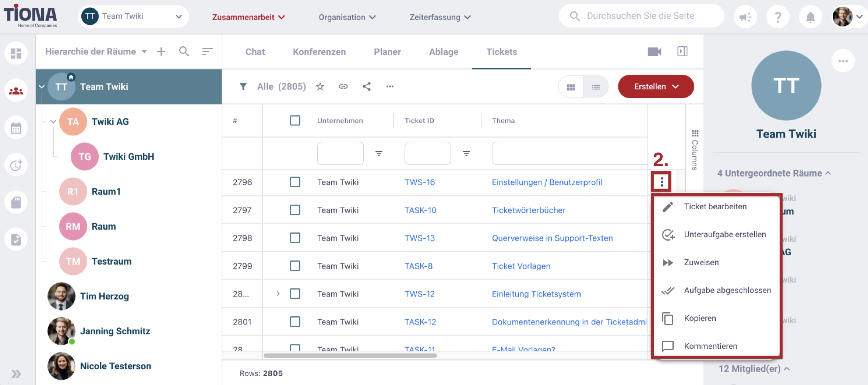The width and height of the screenshot is (868, 385).
Task: Choose Aufgabe abgeschlossen in context menu
Action: point(717,290)
